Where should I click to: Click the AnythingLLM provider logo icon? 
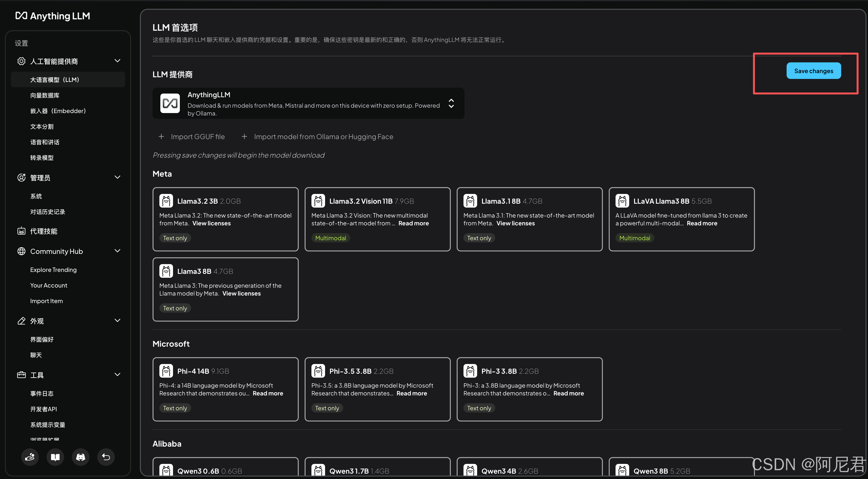[x=170, y=103]
